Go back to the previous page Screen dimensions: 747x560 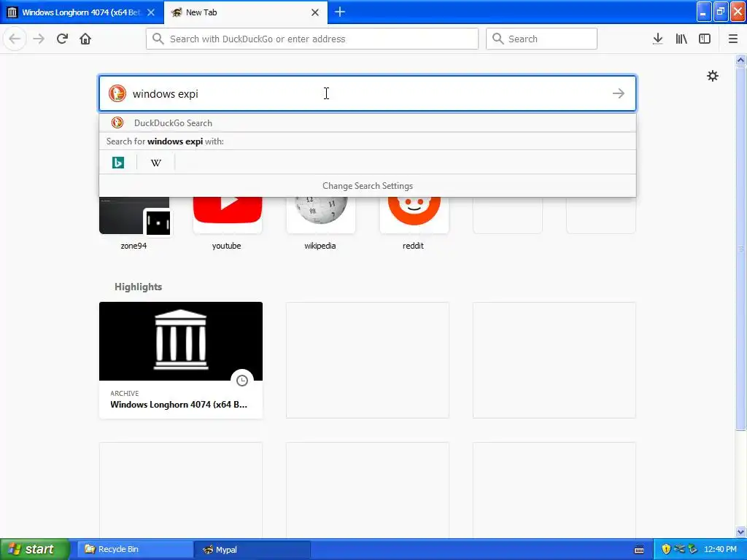[15, 39]
